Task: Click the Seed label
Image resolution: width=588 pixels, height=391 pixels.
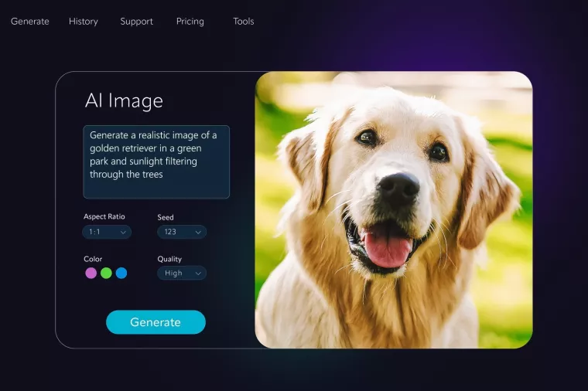Action: coord(166,217)
